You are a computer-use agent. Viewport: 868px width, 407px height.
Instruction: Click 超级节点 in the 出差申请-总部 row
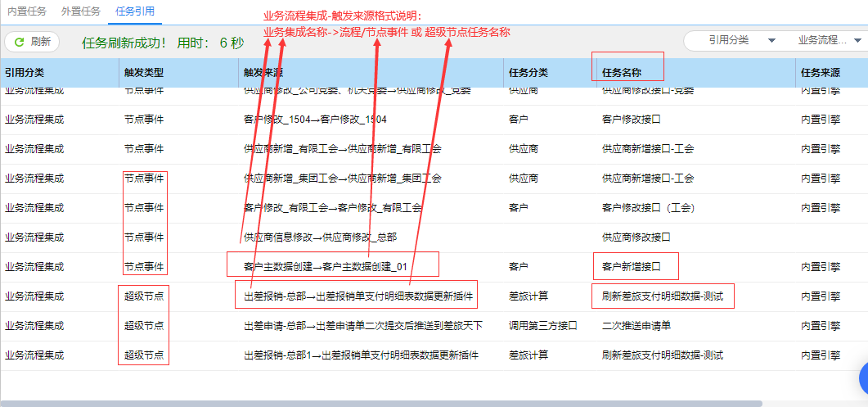pyautogui.click(x=144, y=326)
